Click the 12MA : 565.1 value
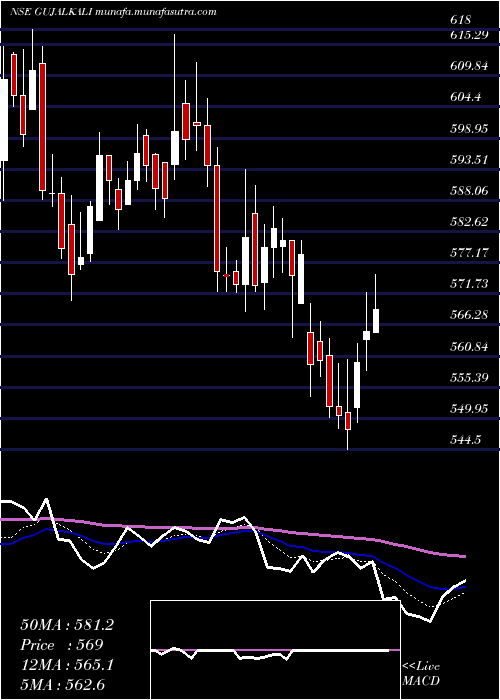 [x=67, y=665]
